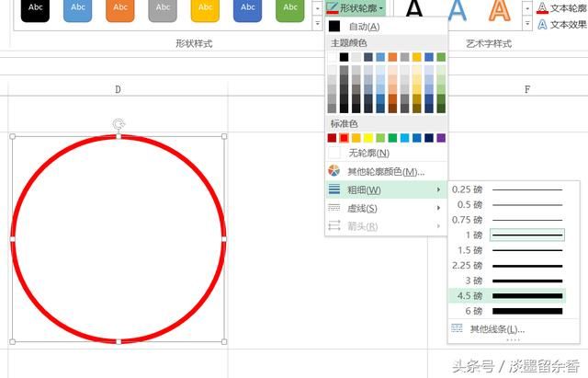Click column D header
The image size is (588, 378).
[118, 89]
